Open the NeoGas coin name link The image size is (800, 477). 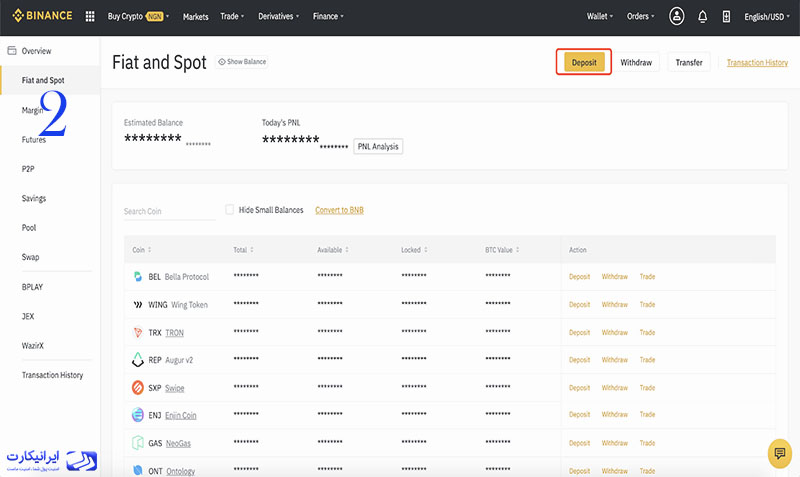[178, 443]
